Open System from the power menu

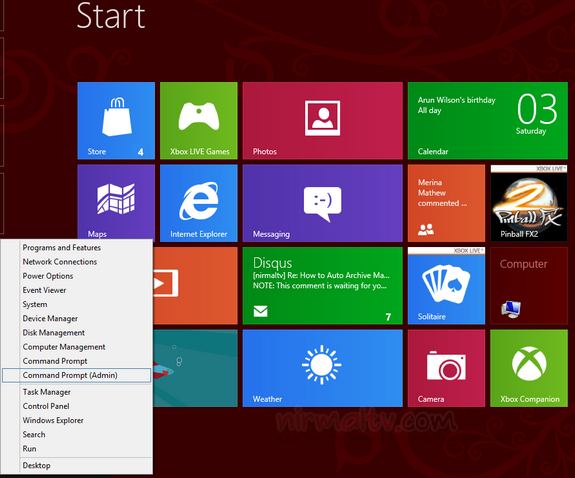pyautogui.click(x=77, y=304)
